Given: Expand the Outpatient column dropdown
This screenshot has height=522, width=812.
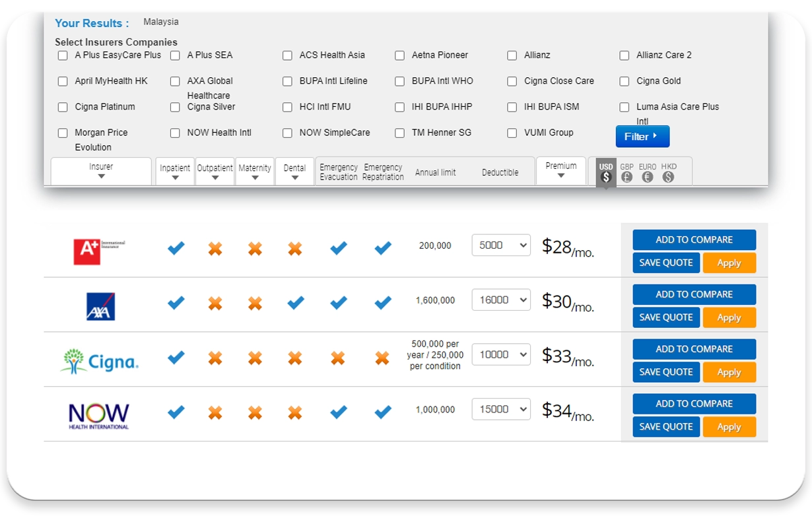Looking at the screenshot, I should pos(215,172).
